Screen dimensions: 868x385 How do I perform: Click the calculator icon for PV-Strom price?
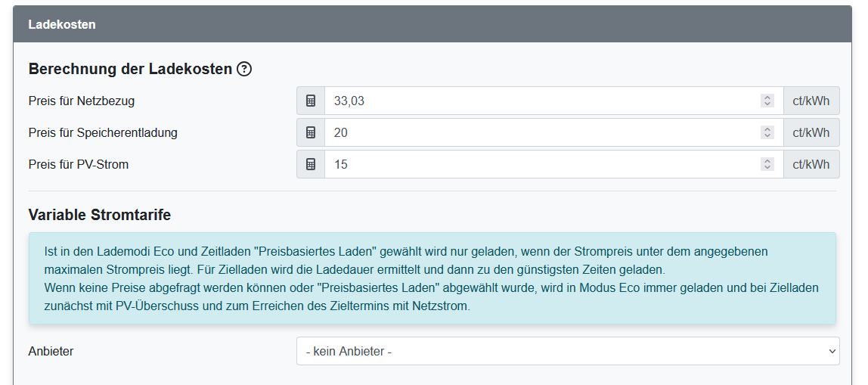click(310, 164)
